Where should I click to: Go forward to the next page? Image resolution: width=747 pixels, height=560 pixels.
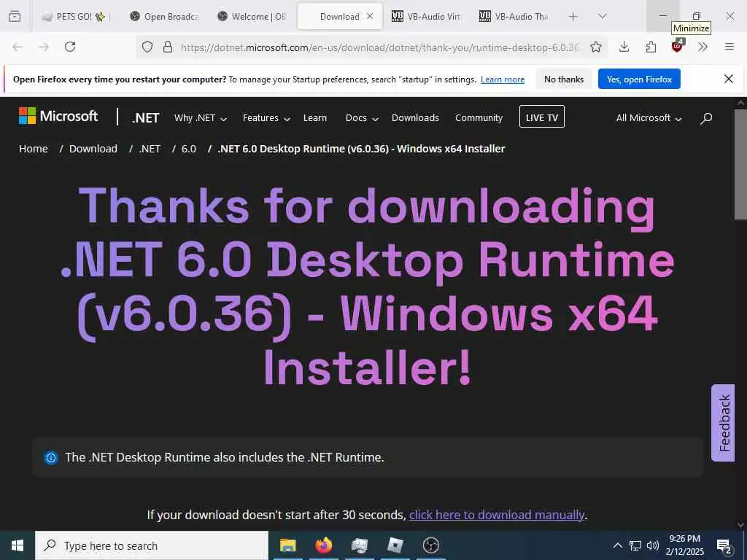tap(43, 47)
